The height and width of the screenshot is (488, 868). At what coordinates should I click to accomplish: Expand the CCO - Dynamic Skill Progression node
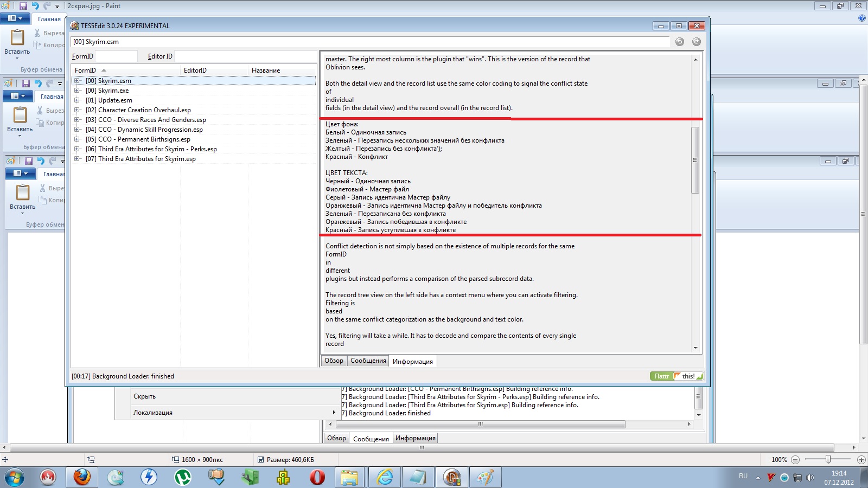(76, 130)
